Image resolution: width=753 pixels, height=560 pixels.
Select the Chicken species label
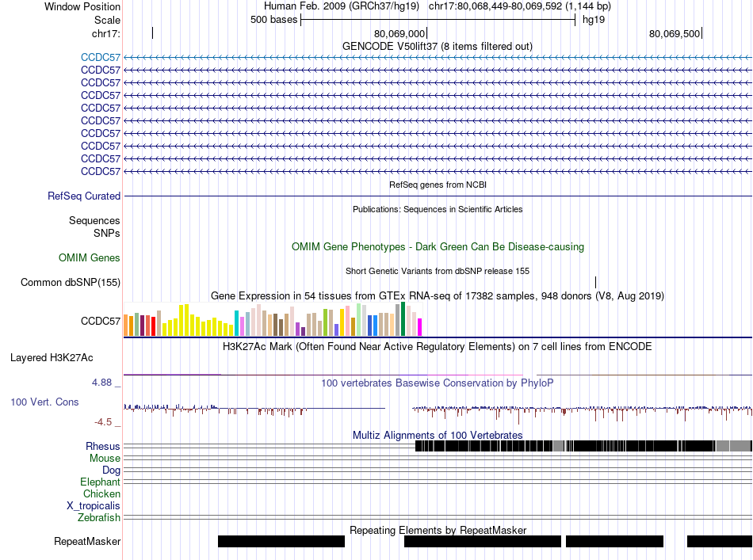101,494
